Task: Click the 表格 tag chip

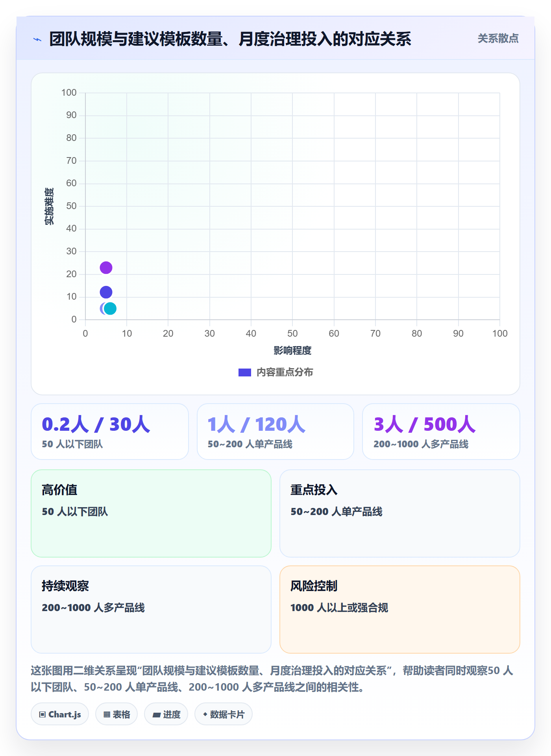Action: (x=116, y=714)
